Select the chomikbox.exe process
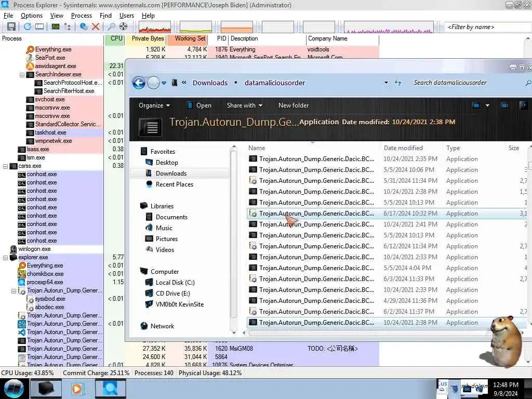The height and width of the screenshot is (399, 532). (x=45, y=274)
